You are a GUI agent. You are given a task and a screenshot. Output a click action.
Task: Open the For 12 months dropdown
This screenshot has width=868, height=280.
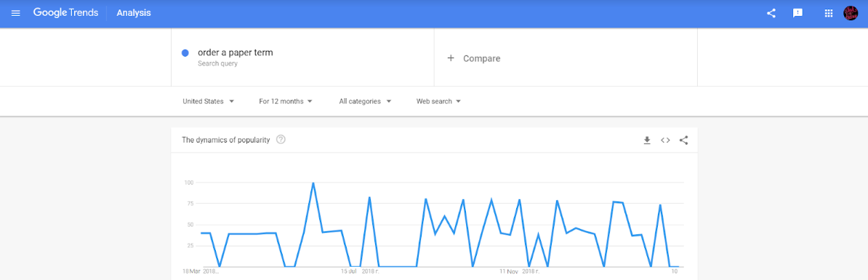286,101
